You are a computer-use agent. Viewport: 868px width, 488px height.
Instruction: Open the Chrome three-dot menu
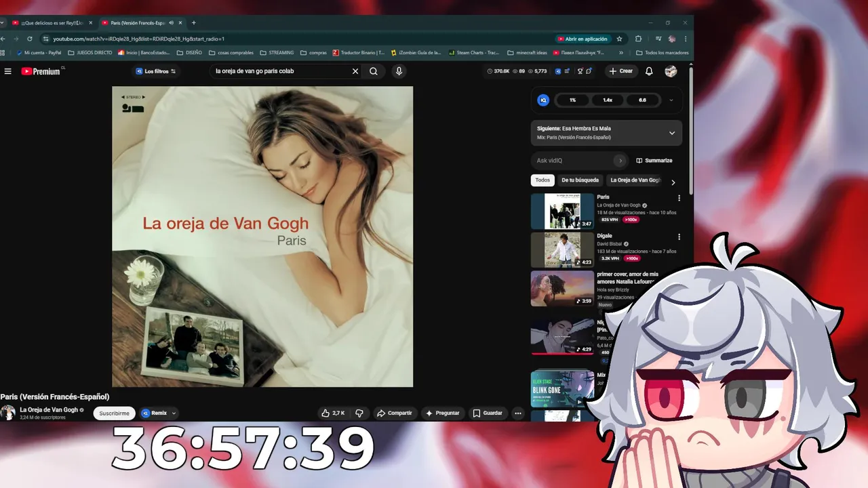pyautogui.click(x=686, y=39)
